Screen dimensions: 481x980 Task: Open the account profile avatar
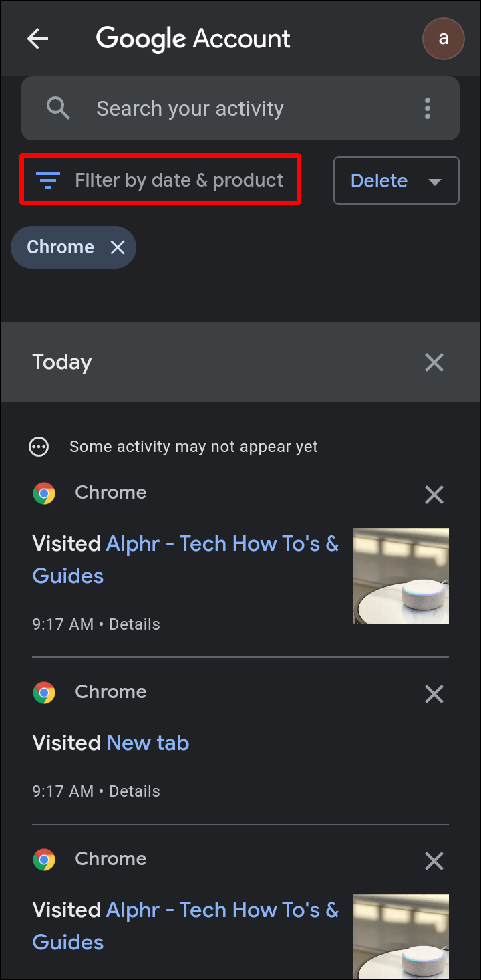(443, 39)
